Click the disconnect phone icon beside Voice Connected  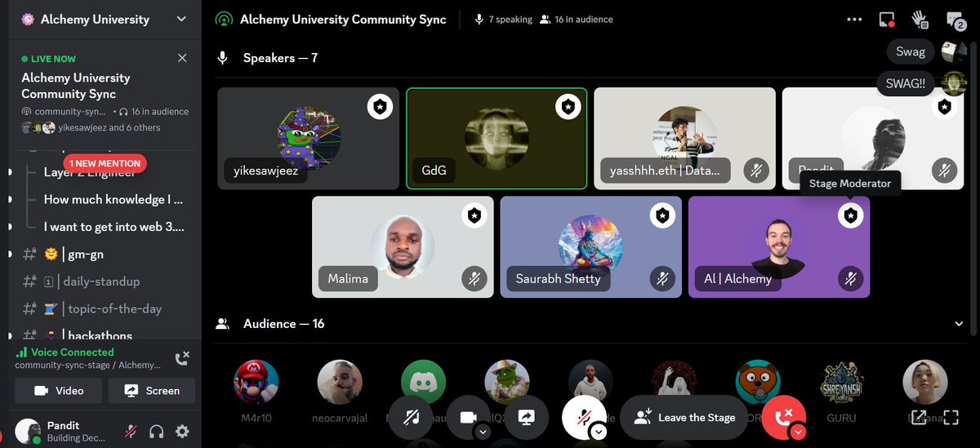point(183,357)
